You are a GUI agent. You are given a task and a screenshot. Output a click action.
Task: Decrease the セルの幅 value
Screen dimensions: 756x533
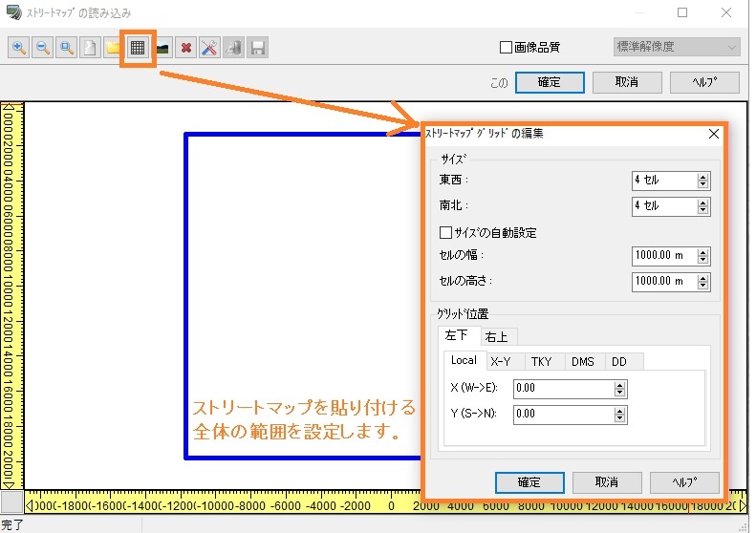pyautogui.click(x=703, y=260)
